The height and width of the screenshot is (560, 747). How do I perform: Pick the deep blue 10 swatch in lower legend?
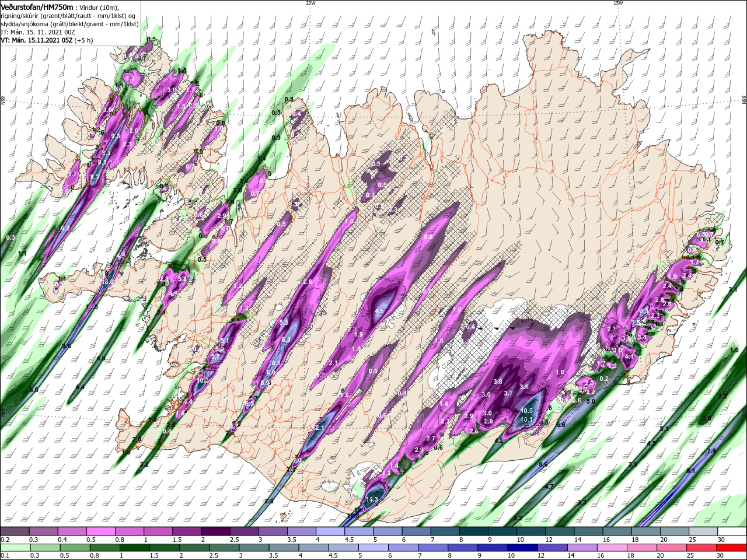pyautogui.click(x=523, y=548)
